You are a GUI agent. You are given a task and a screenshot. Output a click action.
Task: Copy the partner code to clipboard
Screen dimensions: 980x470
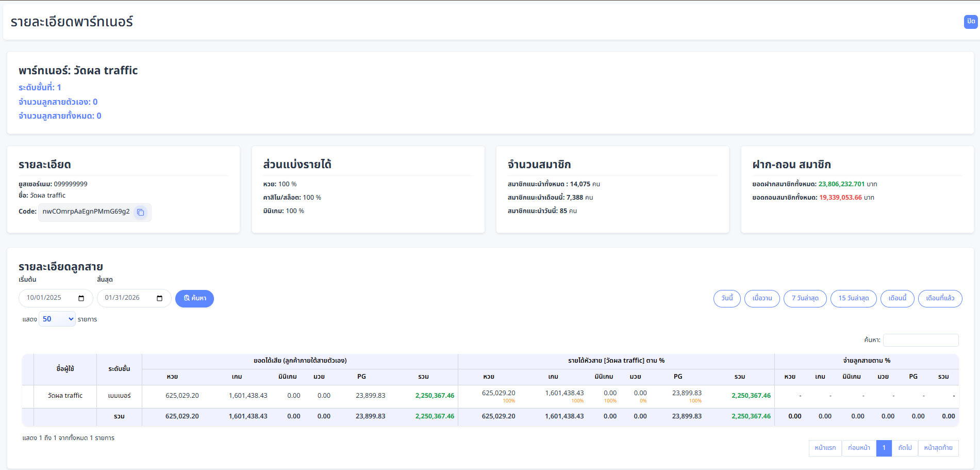tap(140, 212)
